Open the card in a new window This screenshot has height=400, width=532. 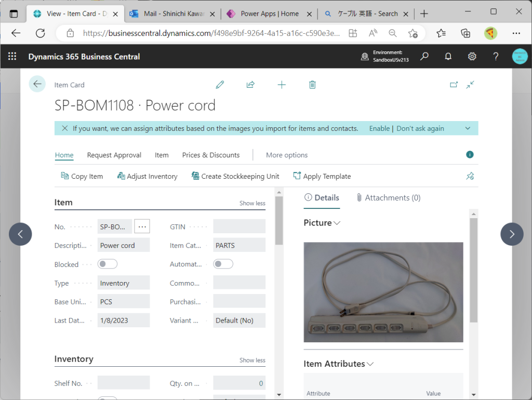(454, 85)
